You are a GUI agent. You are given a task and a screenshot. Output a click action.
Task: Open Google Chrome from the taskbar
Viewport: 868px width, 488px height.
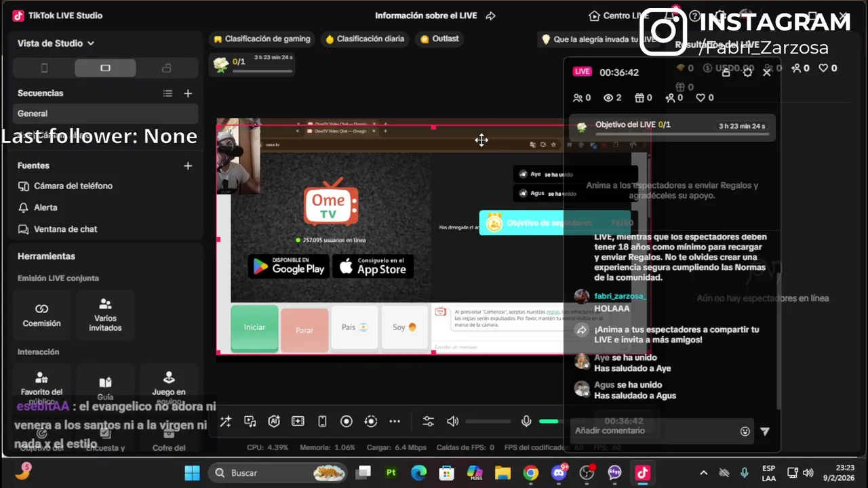pyautogui.click(x=530, y=472)
